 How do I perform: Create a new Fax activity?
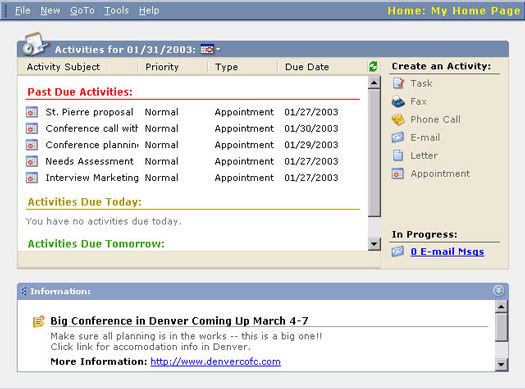419,101
